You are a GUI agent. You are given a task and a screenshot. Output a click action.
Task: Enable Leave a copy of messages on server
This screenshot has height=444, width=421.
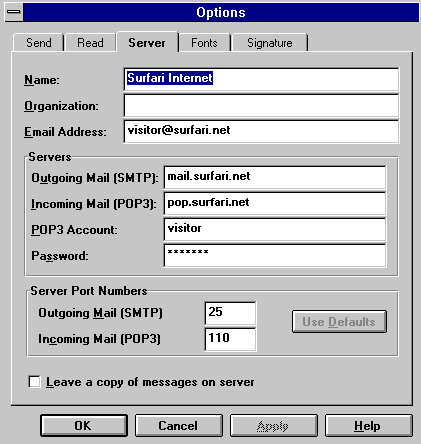click(x=34, y=382)
